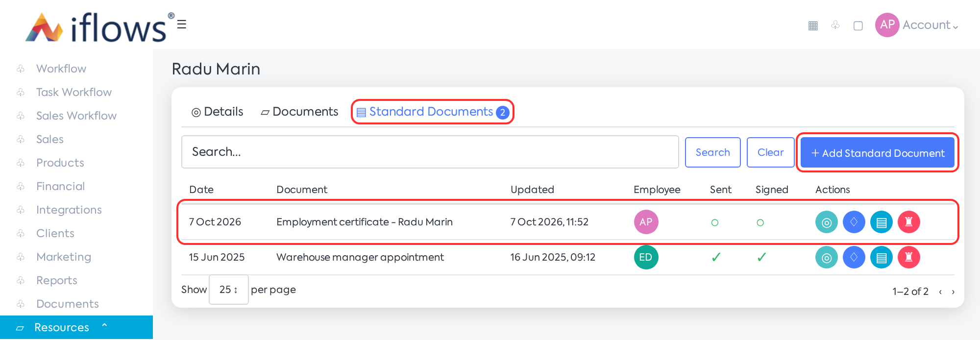Open Employment certificate - Radu Marin document
The height and width of the screenshot is (340, 980).
coord(365,222)
